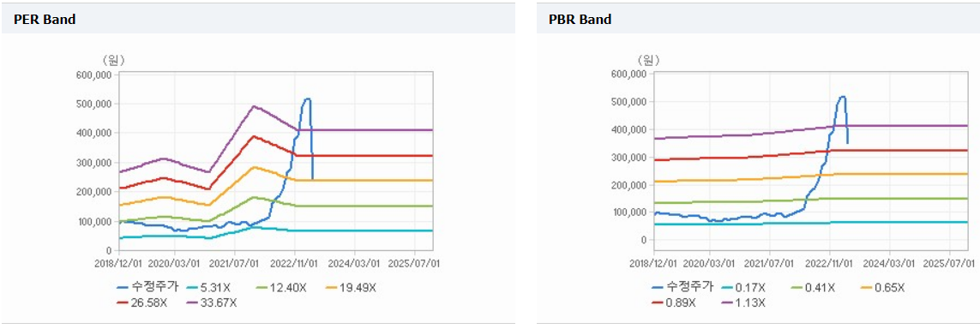The image size is (980, 329).
Task: Hide the 0.17X series legend entry
Action: tap(742, 288)
